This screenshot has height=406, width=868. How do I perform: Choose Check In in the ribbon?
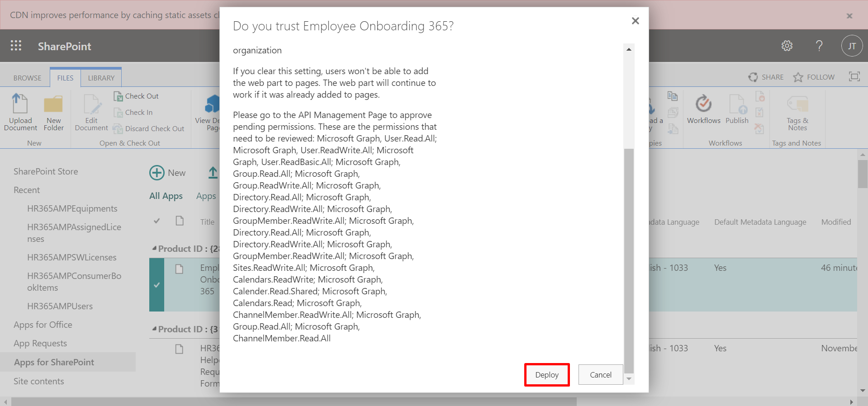click(133, 112)
